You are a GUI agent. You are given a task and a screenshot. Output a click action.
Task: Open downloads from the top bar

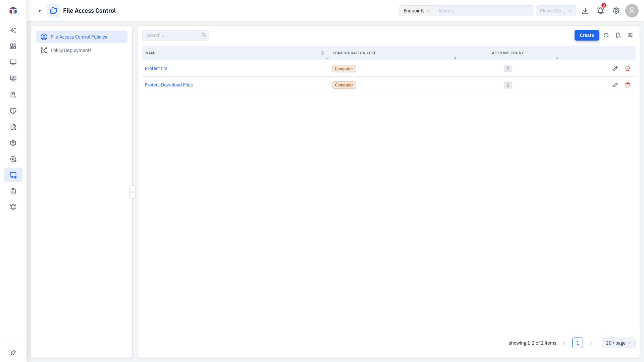point(585,11)
